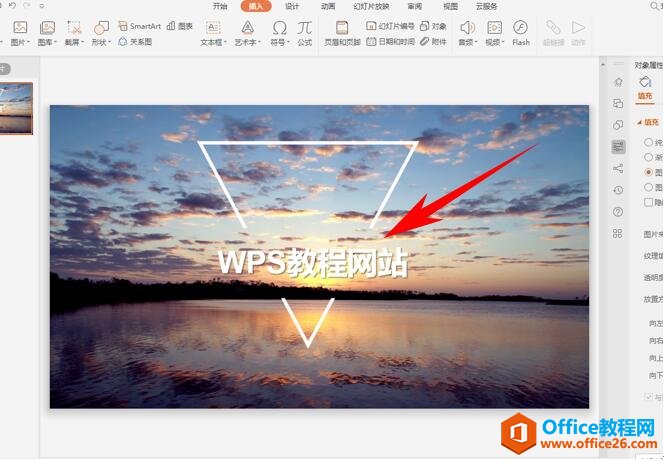
Task: Open the animation star sidebar icon
Action: pos(618,82)
